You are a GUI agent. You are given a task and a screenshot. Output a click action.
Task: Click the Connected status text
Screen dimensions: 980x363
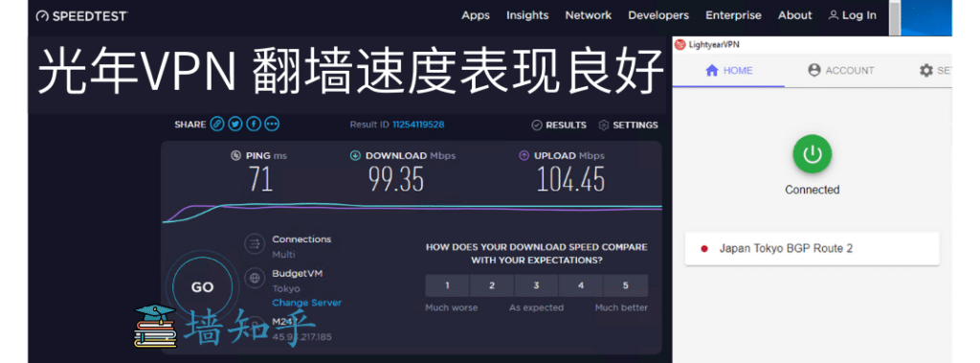point(812,190)
